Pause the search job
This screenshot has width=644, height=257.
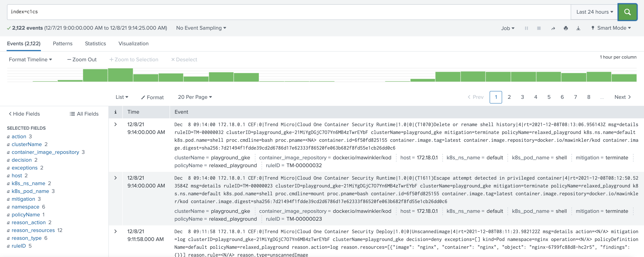pos(526,28)
